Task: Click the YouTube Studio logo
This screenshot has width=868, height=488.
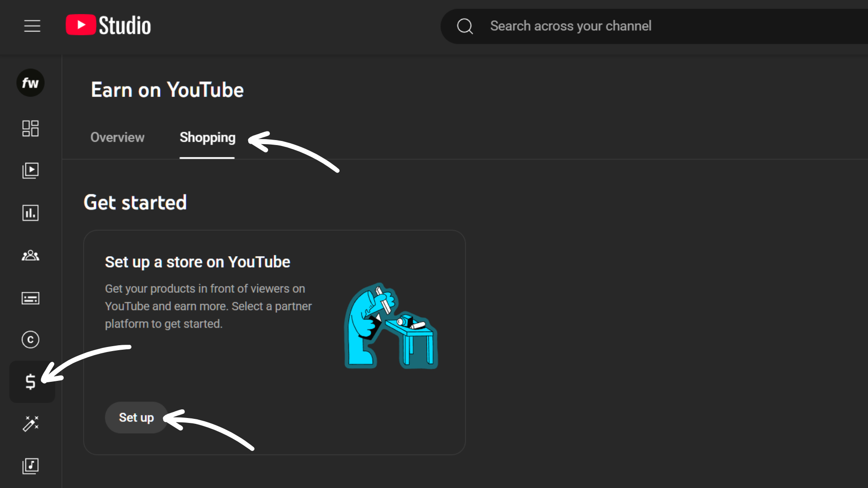Action: 108,25
